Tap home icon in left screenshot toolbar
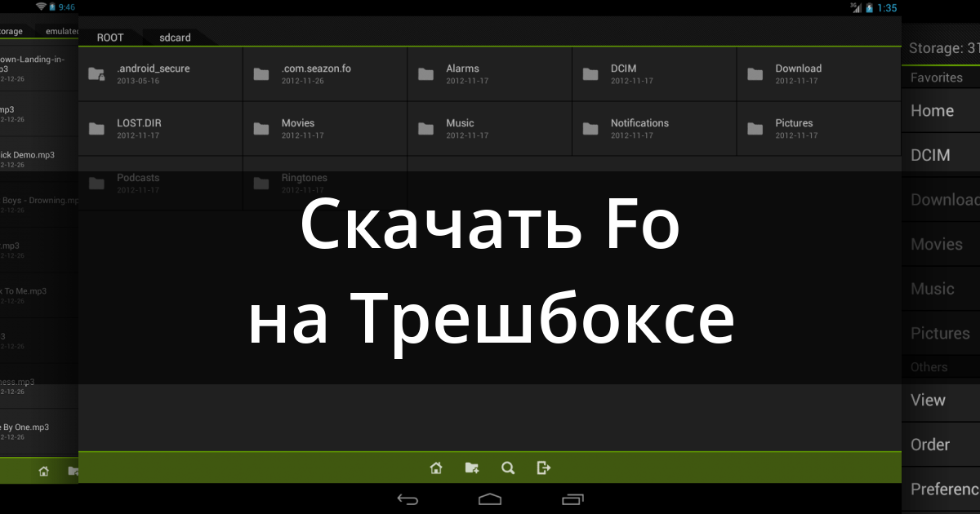 [44, 471]
